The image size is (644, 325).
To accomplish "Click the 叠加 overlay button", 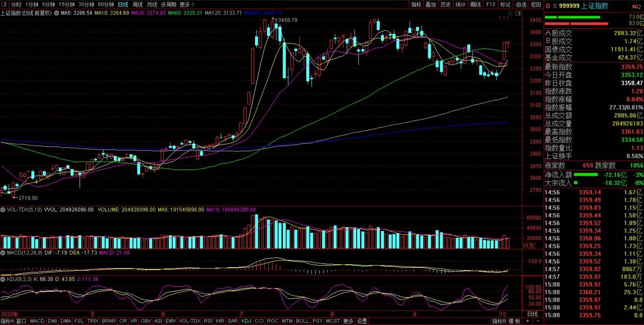I will [431, 4].
